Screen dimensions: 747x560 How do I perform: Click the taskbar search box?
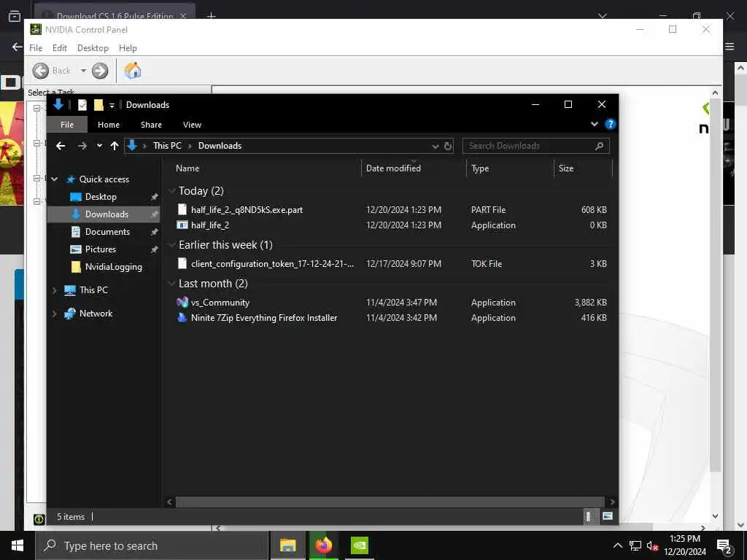pyautogui.click(x=152, y=545)
